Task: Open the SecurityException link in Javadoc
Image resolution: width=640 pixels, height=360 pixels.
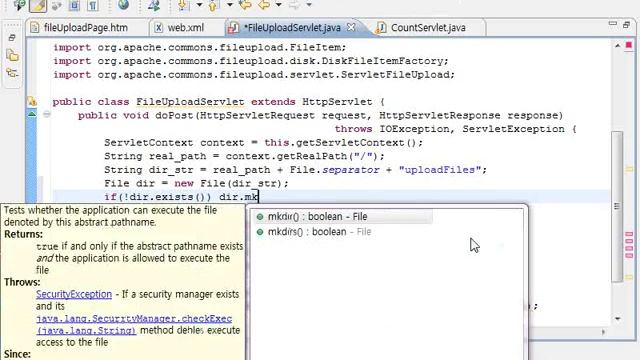Action: click(x=74, y=294)
